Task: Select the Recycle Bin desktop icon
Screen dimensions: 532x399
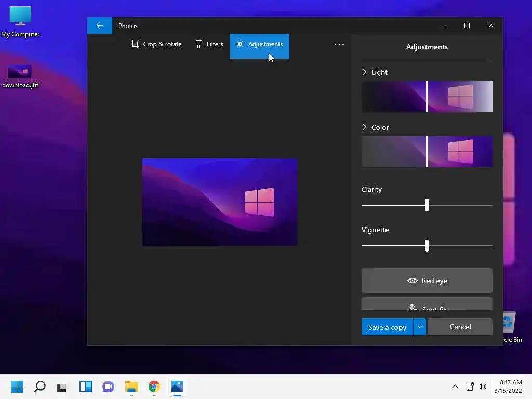Action: click(x=511, y=327)
